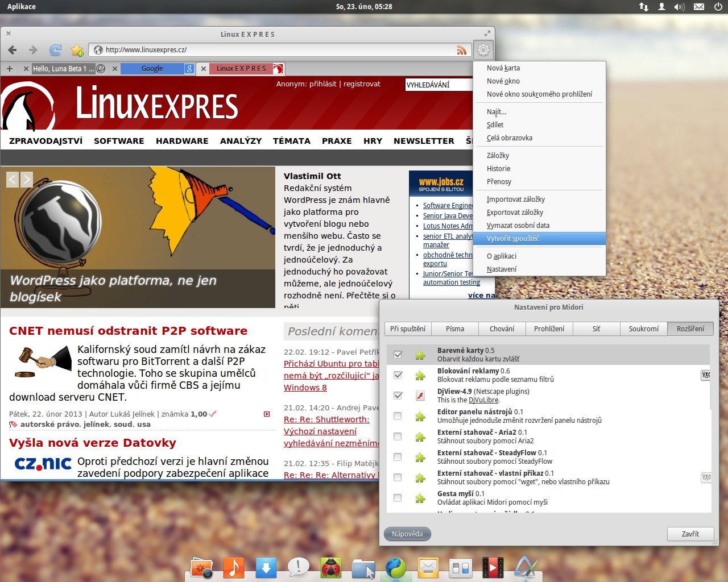Bookmark the page using the star icon
Image resolution: width=728 pixels, height=582 pixels.
click(77, 50)
